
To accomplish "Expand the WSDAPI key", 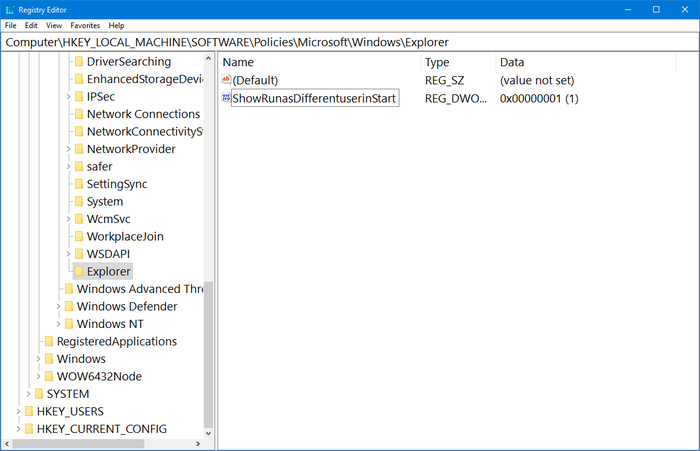I will [68, 254].
